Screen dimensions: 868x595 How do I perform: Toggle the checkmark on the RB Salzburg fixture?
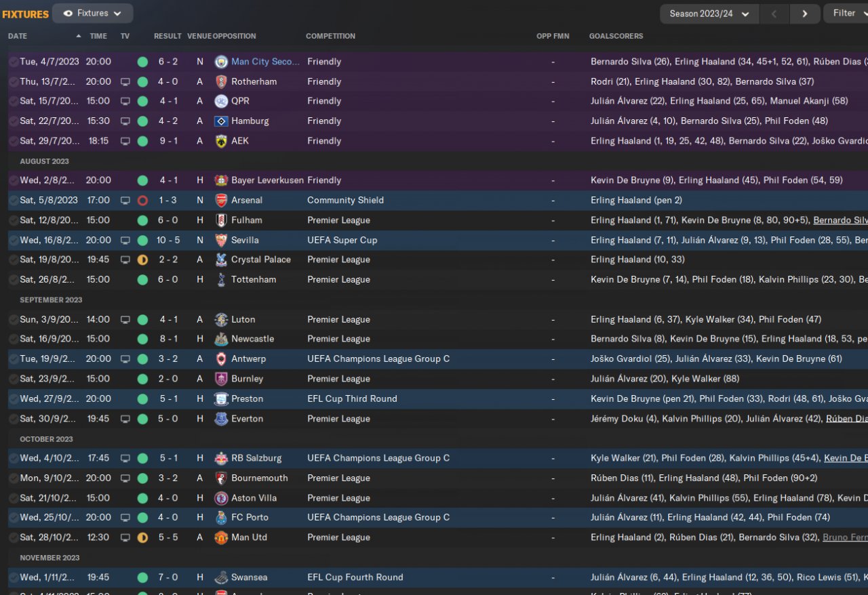click(x=14, y=459)
